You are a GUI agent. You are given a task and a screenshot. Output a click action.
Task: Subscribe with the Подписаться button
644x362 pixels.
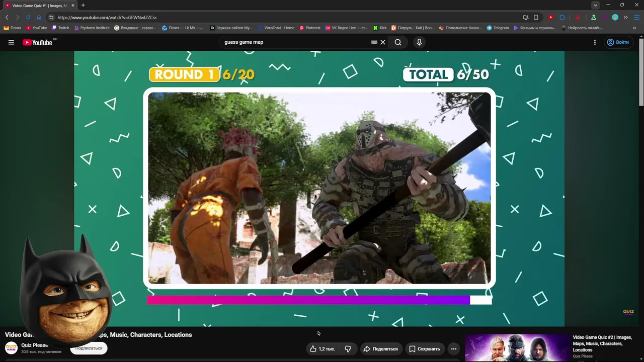[89, 348]
